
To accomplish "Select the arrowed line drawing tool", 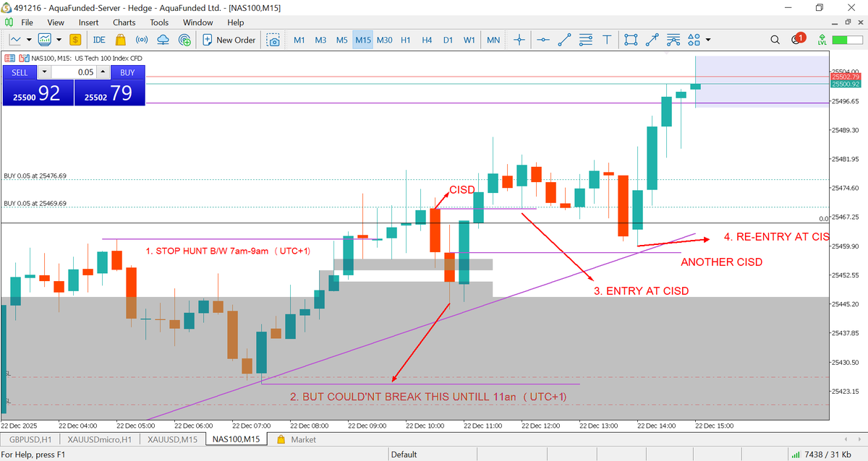I will coord(652,40).
